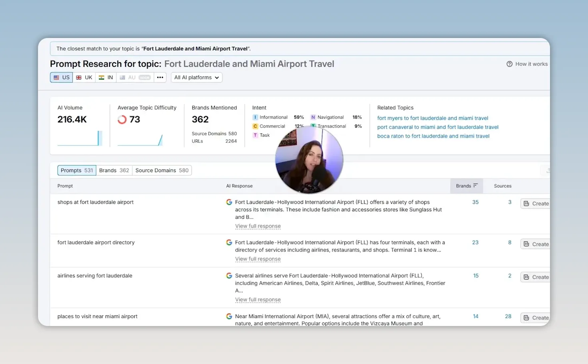
Task: Click the AI Response column header
Action: pyautogui.click(x=239, y=186)
